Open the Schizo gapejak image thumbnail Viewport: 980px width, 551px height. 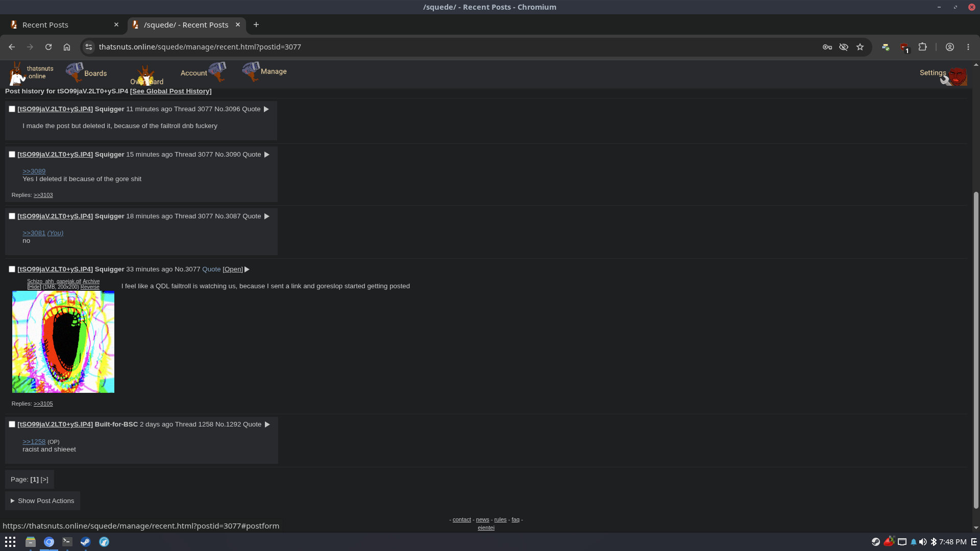click(63, 342)
